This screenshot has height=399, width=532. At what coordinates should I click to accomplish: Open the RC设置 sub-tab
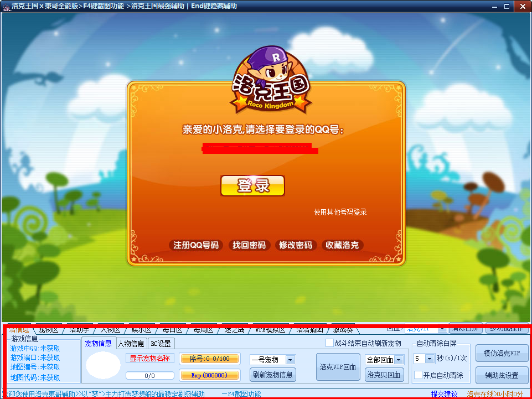pos(161,344)
